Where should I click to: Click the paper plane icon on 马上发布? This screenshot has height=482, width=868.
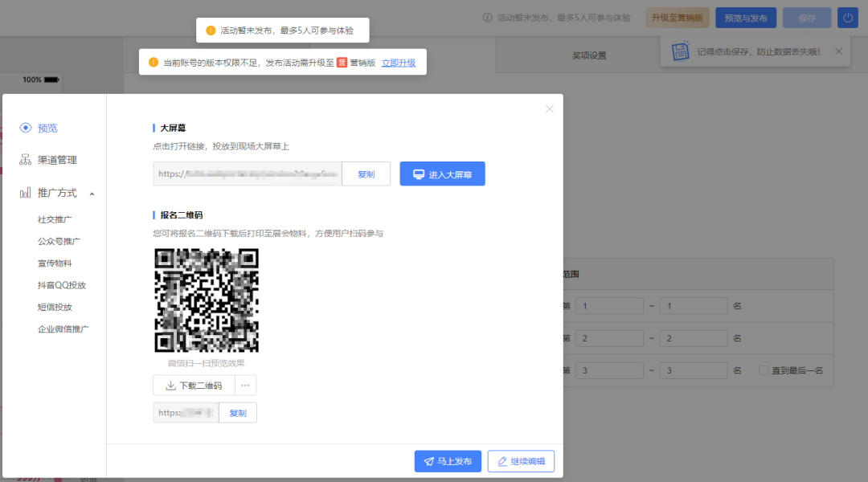tap(429, 462)
